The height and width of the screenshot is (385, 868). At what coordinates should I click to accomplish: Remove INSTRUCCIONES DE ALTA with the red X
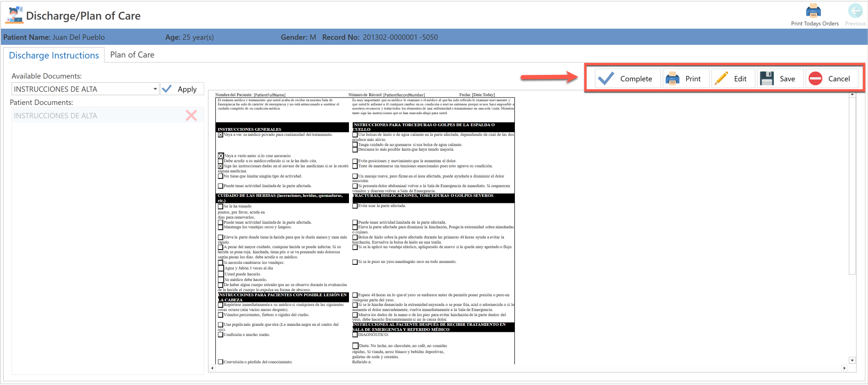coord(191,116)
